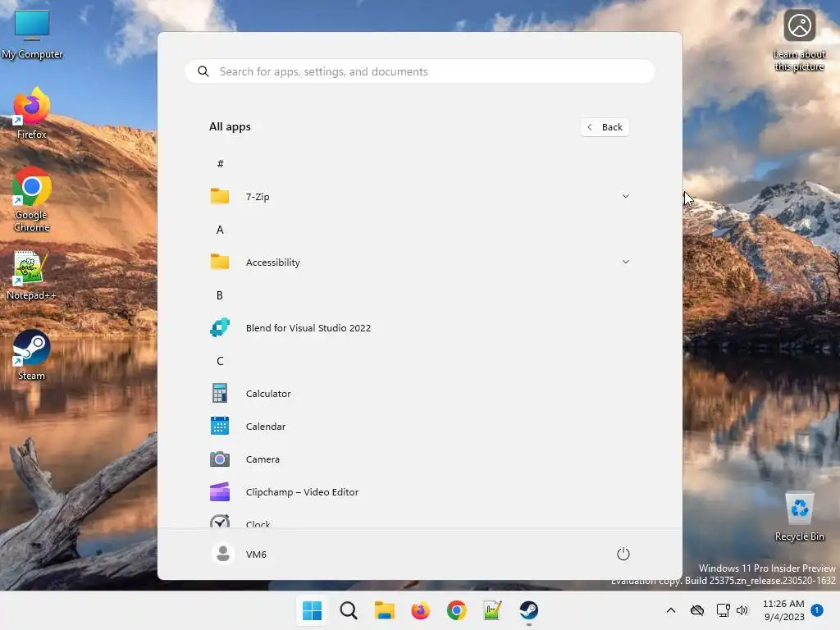
Task: Launch the Calculator app icon
Action: (220, 393)
